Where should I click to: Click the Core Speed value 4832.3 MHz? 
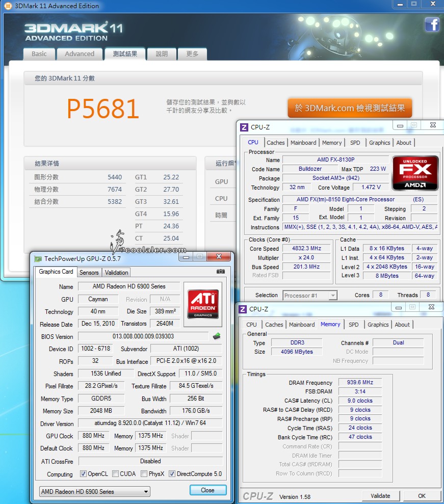[306, 249]
